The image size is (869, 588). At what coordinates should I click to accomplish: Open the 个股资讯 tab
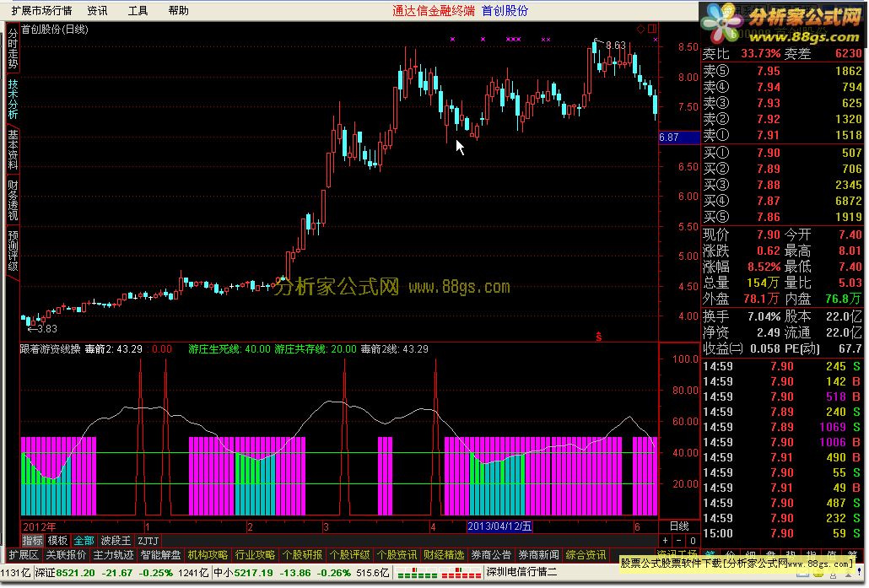point(397,555)
